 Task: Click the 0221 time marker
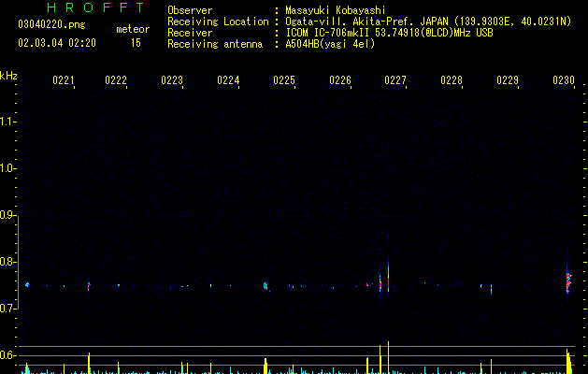pyautogui.click(x=64, y=80)
